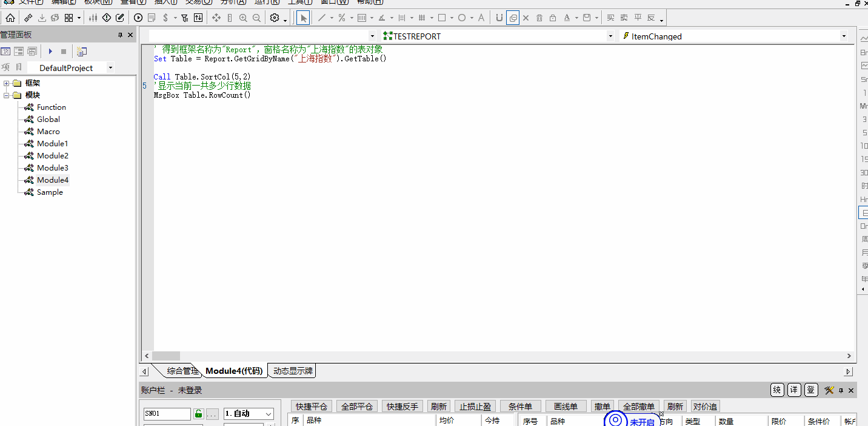The image size is (868, 426).
Task: Click the 快捷平仓 button
Action: click(312, 407)
